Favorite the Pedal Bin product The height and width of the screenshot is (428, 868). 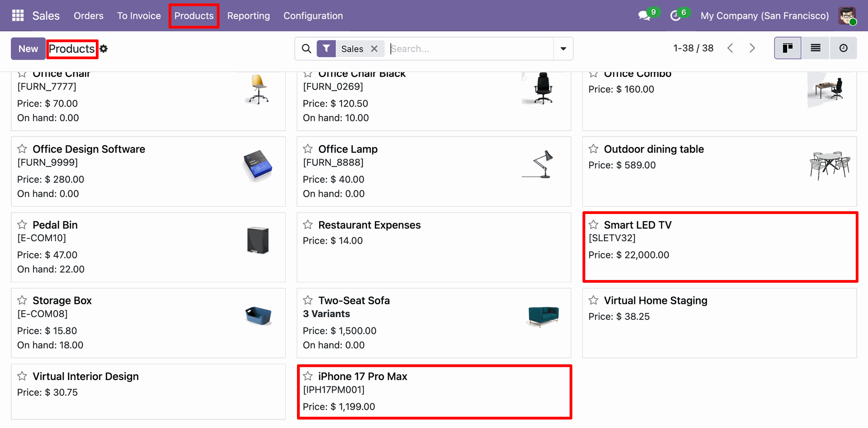tap(22, 225)
